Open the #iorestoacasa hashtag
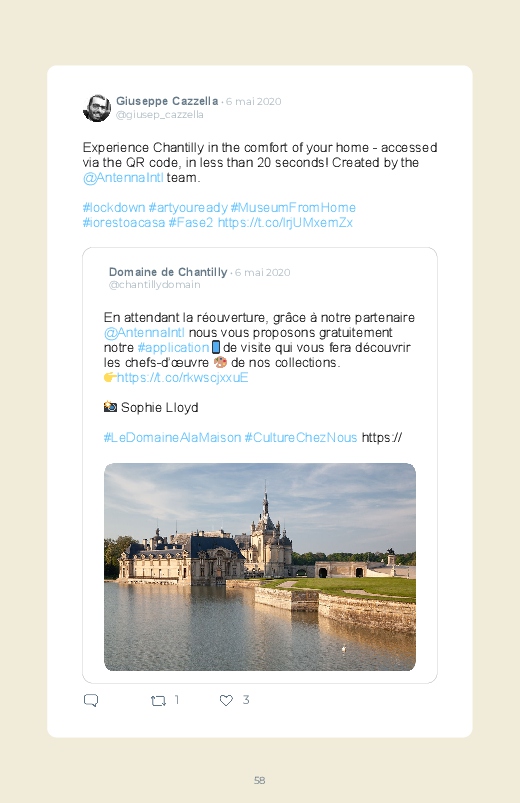Viewport: 520px width, 803px height. point(123,223)
